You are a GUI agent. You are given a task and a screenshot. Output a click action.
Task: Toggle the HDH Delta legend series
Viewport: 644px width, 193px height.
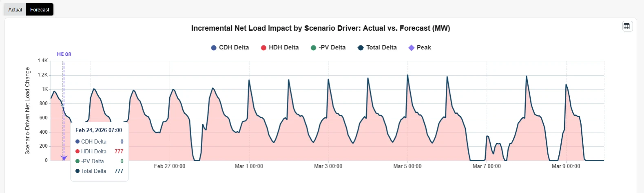(x=279, y=47)
